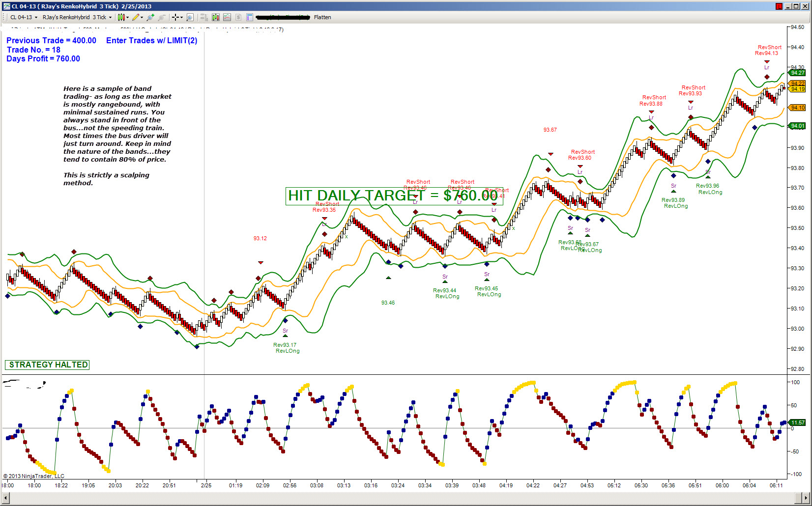Click the 92.80 price axis label
The image size is (812, 506).
click(x=797, y=369)
